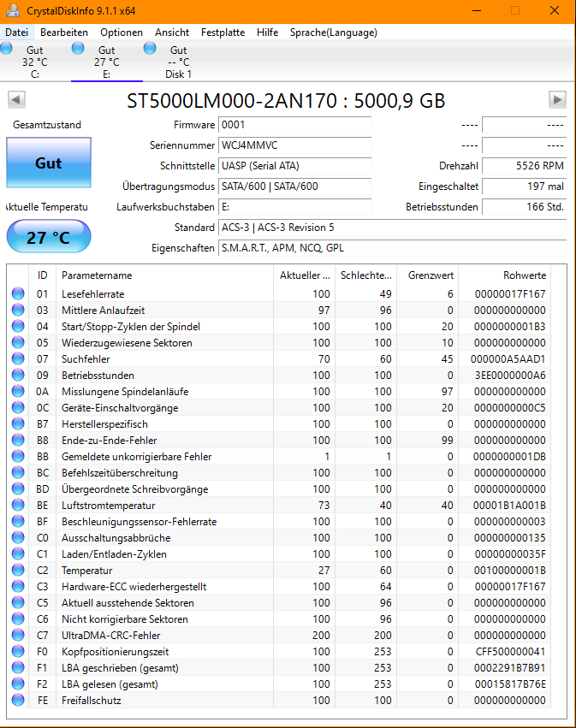The height and width of the screenshot is (728, 576).
Task: Click raw value 0002291B7B91 for LBA geschrieben
Action: click(509, 667)
